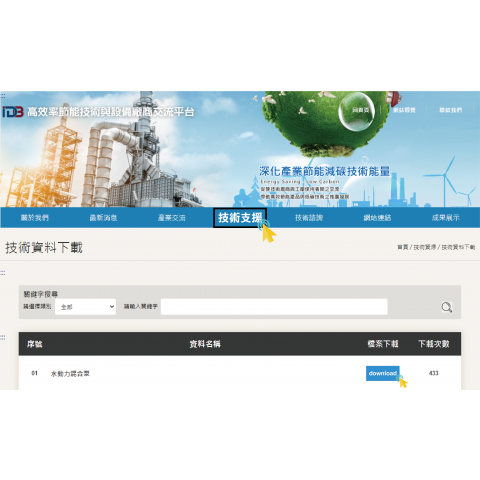480x480 pixels.
Task: Open the 成果展示 navigation item
Action: tap(445, 218)
